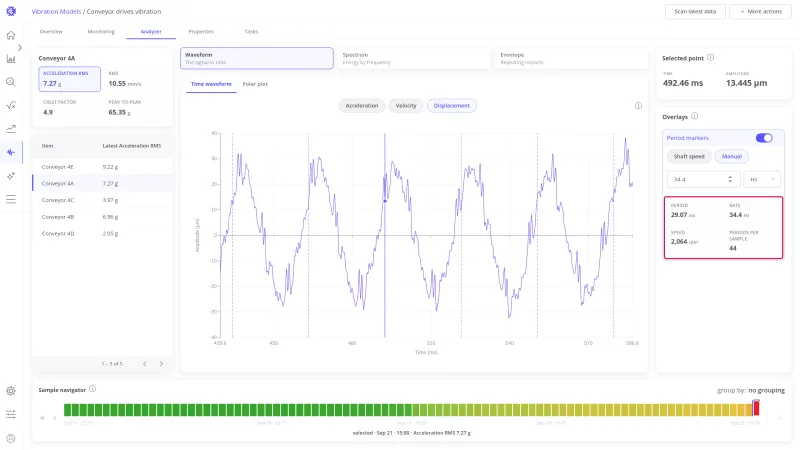Click the info icon beside Sample navigator

(92, 389)
